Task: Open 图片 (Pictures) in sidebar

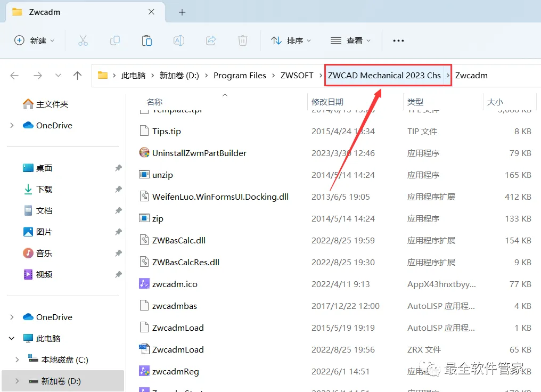Action: pos(38,232)
